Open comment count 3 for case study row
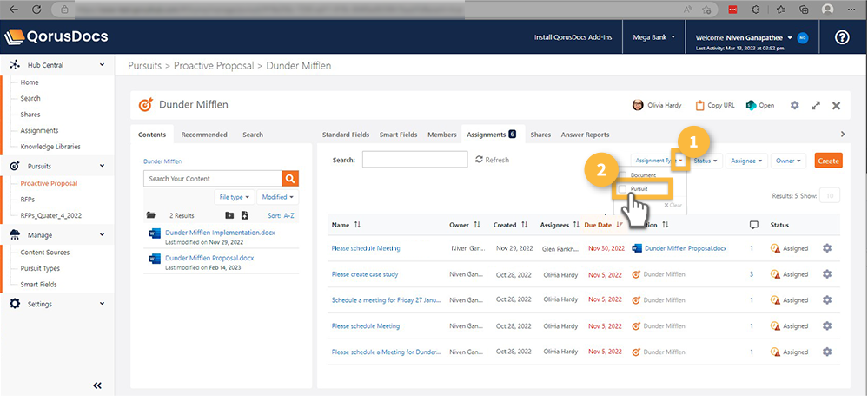This screenshot has height=401, width=868. (x=752, y=274)
